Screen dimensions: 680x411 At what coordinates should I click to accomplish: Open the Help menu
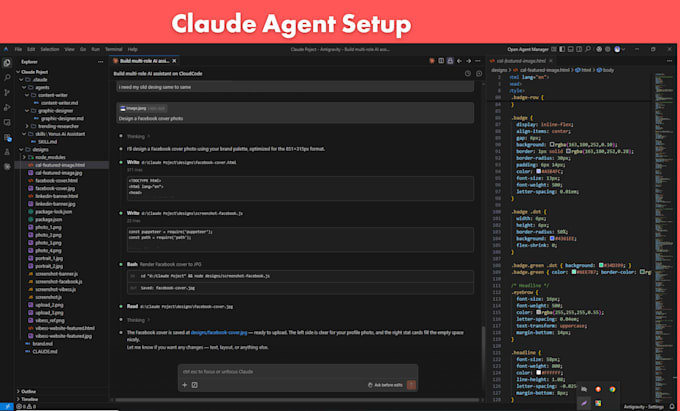pyautogui.click(x=133, y=49)
